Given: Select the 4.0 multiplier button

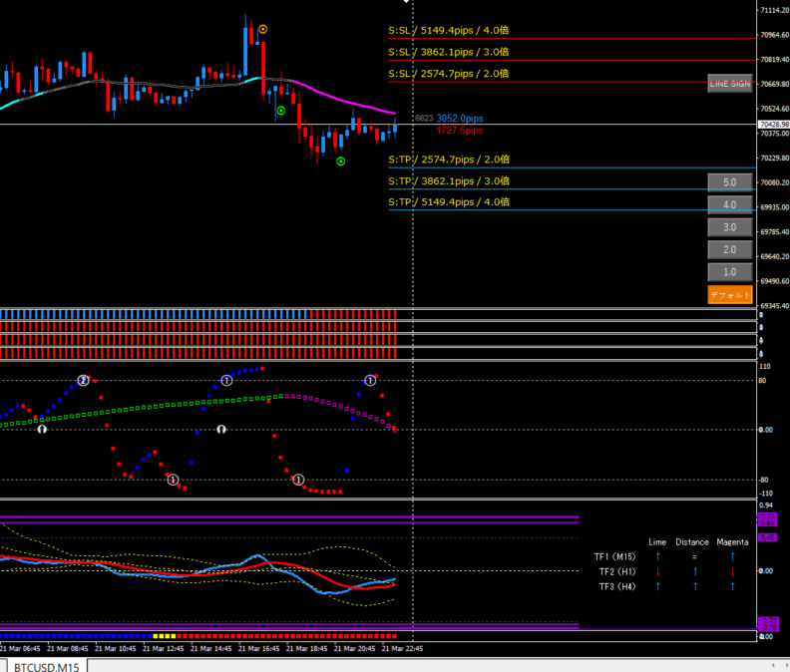Looking at the screenshot, I should pyautogui.click(x=729, y=205).
